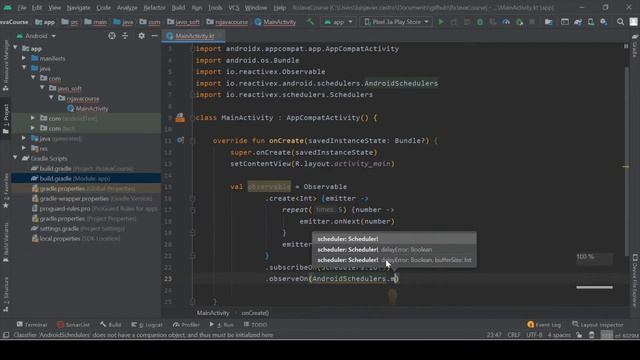640x360 pixels.
Task: Expand the java (generated) folder
Action: pyautogui.click(x=24, y=138)
